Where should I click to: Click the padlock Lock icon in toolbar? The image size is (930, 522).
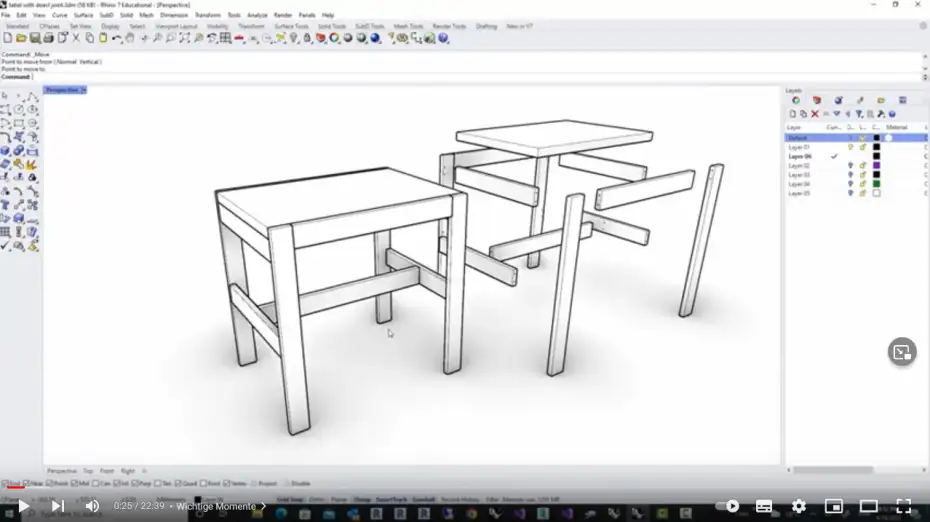point(307,38)
